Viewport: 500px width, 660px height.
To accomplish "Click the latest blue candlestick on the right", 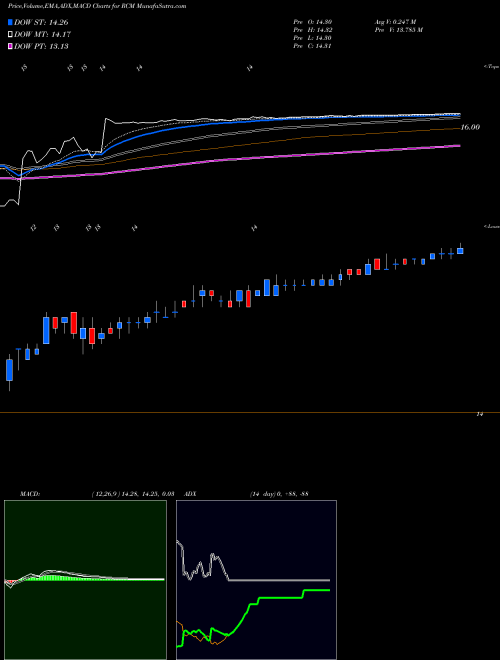I will click(460, 251).
